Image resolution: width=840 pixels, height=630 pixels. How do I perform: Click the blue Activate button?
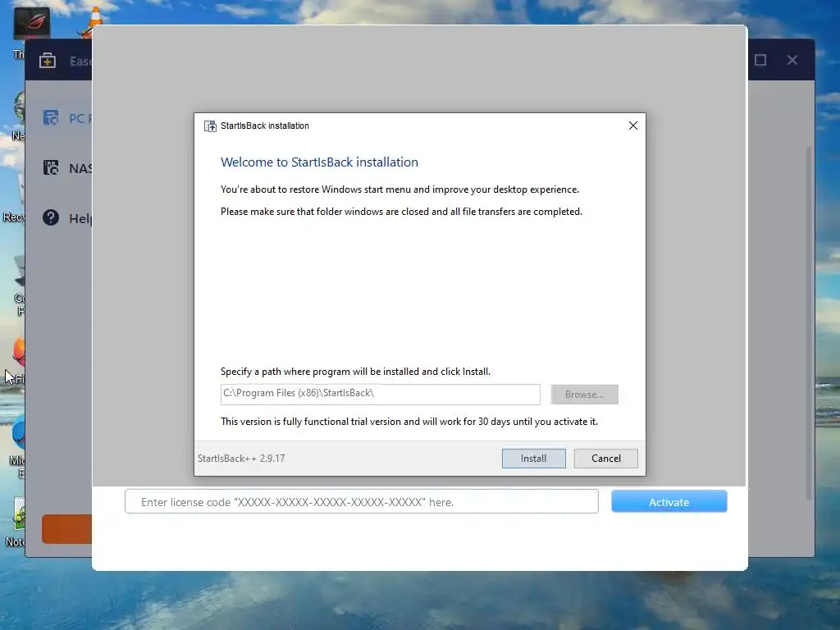tap(669, 501)
